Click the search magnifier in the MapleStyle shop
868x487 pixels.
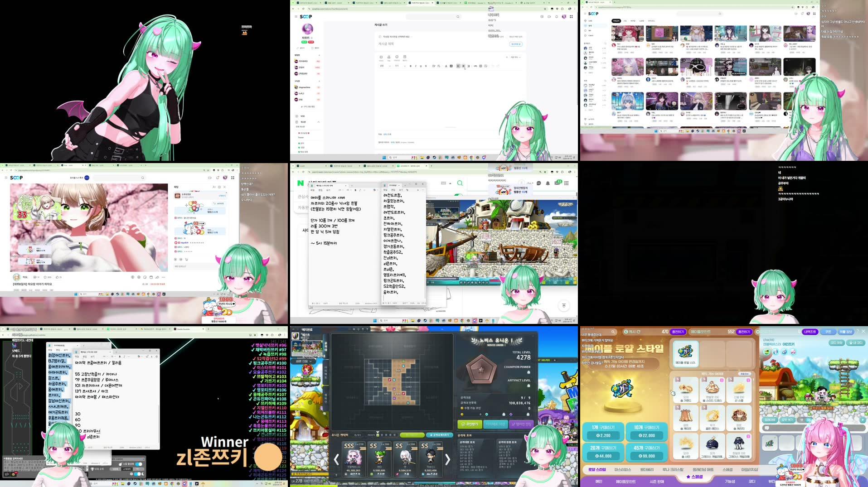coord(613,332)
